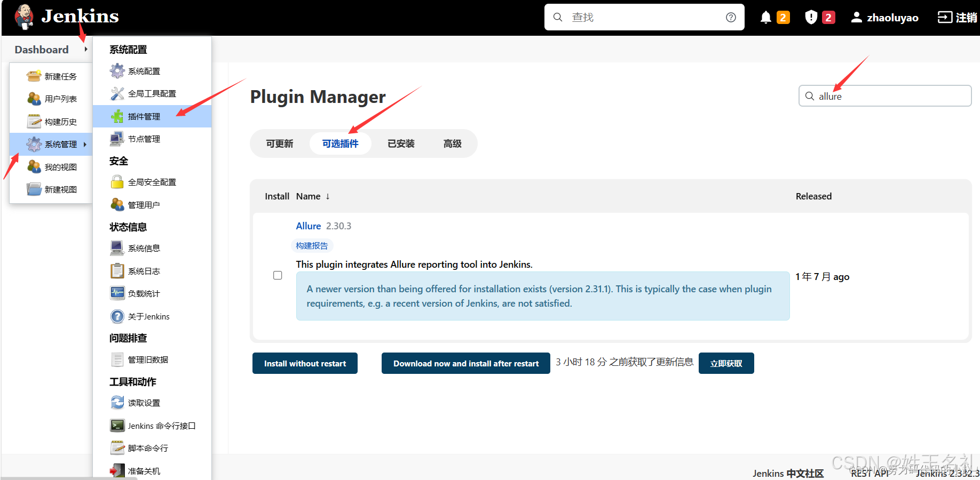Check the Allure plugin install checkbox

tap(278, 275)
